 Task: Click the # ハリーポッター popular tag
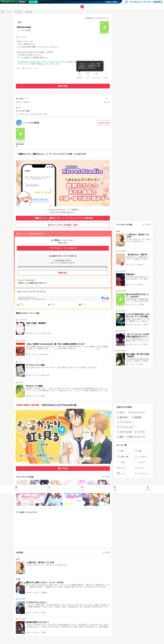[x=125, y=422]
